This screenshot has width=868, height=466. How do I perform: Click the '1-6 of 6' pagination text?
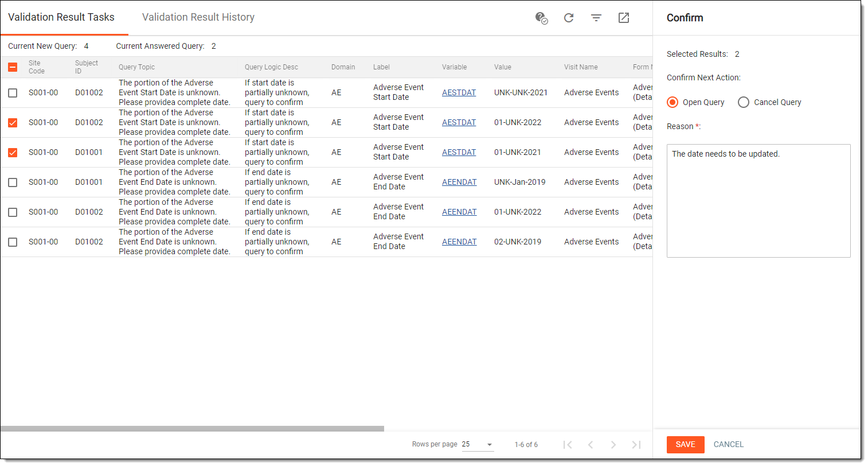click(x=526, y=445)
